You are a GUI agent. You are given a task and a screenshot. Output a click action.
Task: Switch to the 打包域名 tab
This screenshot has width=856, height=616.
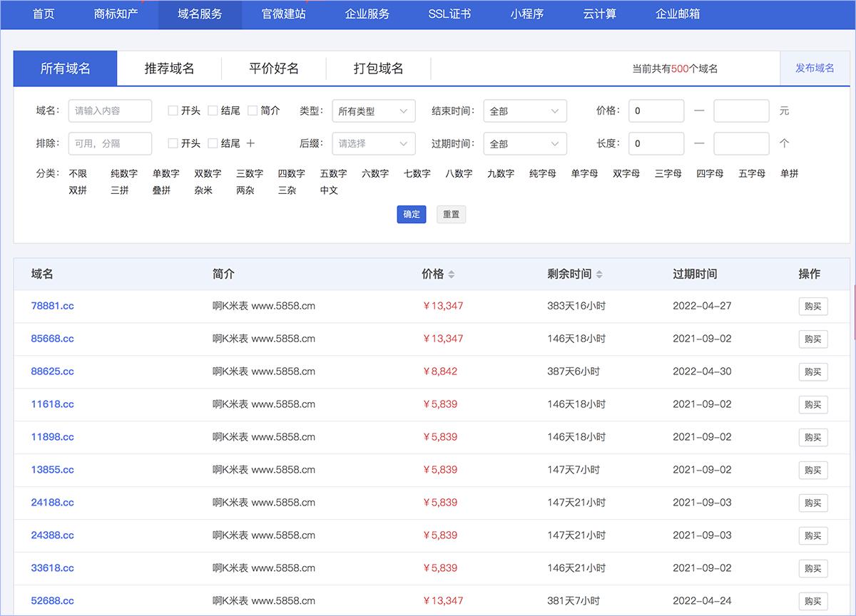coord(378,68)
